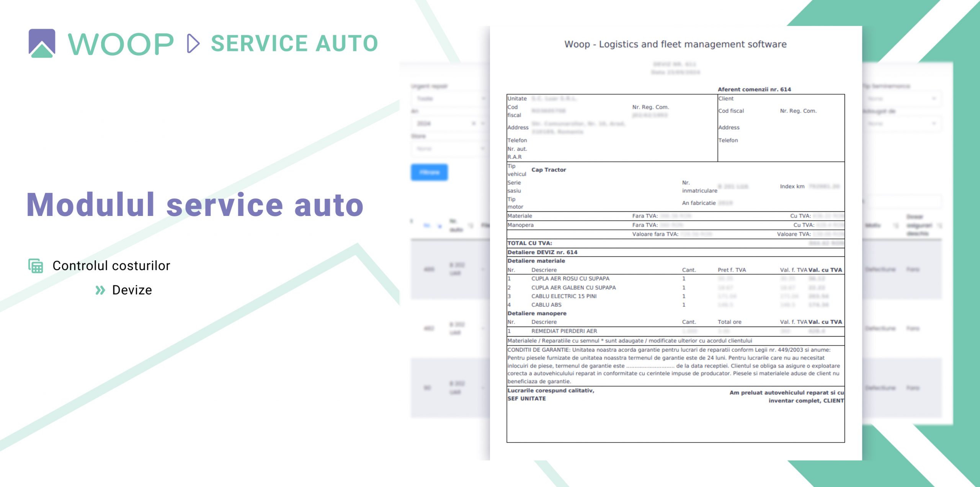This screenshot has height=487, width=980.
Task: Click the Pret f. TVA column header
Action: point(732,270)
